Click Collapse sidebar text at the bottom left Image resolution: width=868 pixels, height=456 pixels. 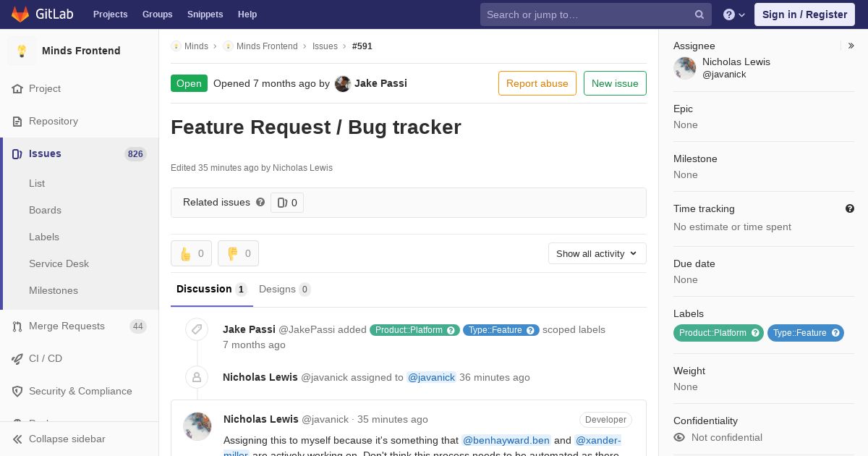click(67, 439)
